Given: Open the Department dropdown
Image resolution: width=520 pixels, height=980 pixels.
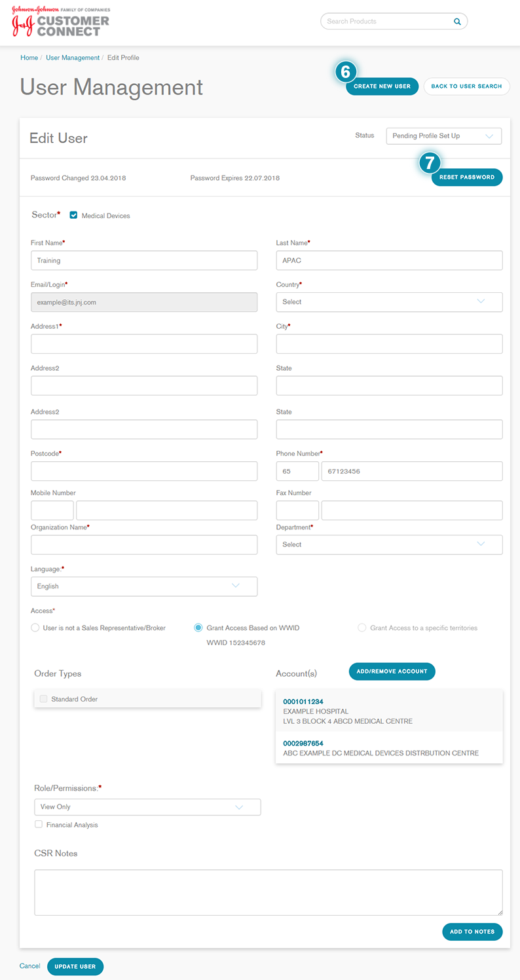Looking at the screenshot, I should tap(389, 544).
